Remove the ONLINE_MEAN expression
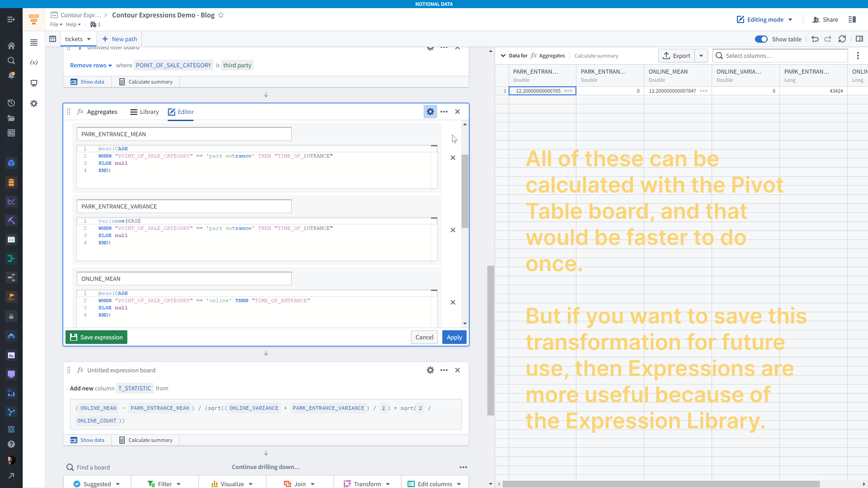The width and height of the screenshot is (868, 488). coord(453,302)
